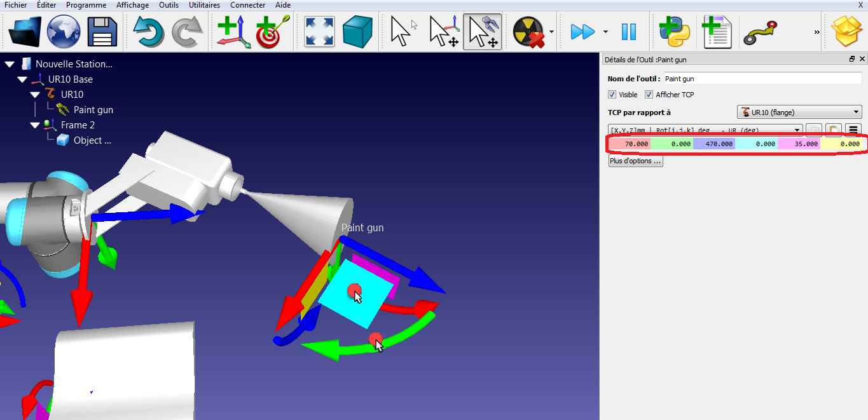Undock the Détails de l'Outil panel
Screen dimensions: 868x420
(x=852, y=59)
